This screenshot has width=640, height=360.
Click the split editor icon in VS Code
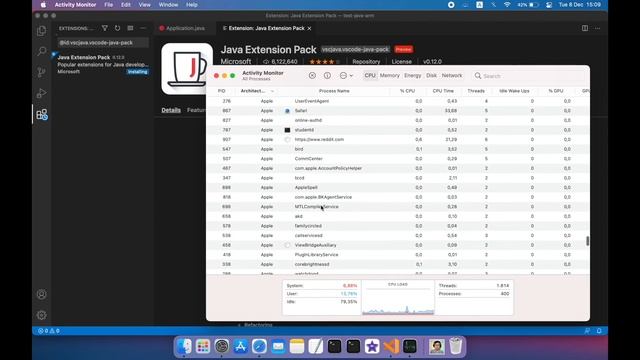click(x=585, y=28)
